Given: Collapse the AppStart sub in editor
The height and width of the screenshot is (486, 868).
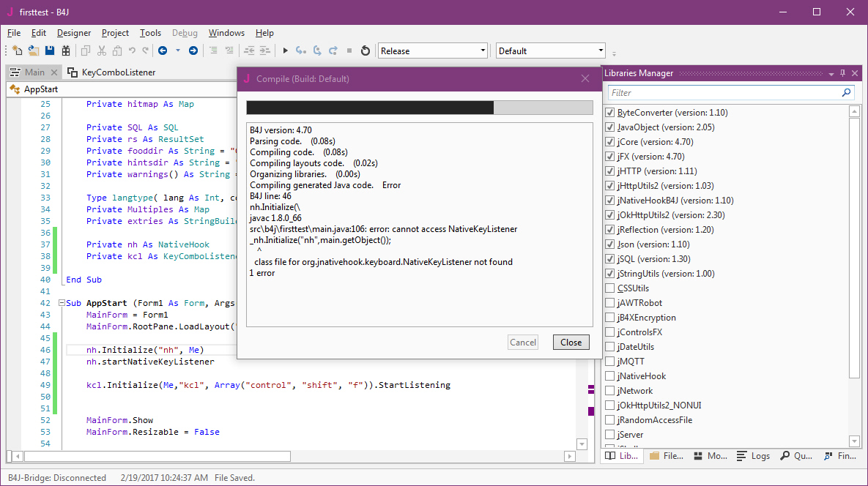Looking at the screenshot, I should coord(61,303).
